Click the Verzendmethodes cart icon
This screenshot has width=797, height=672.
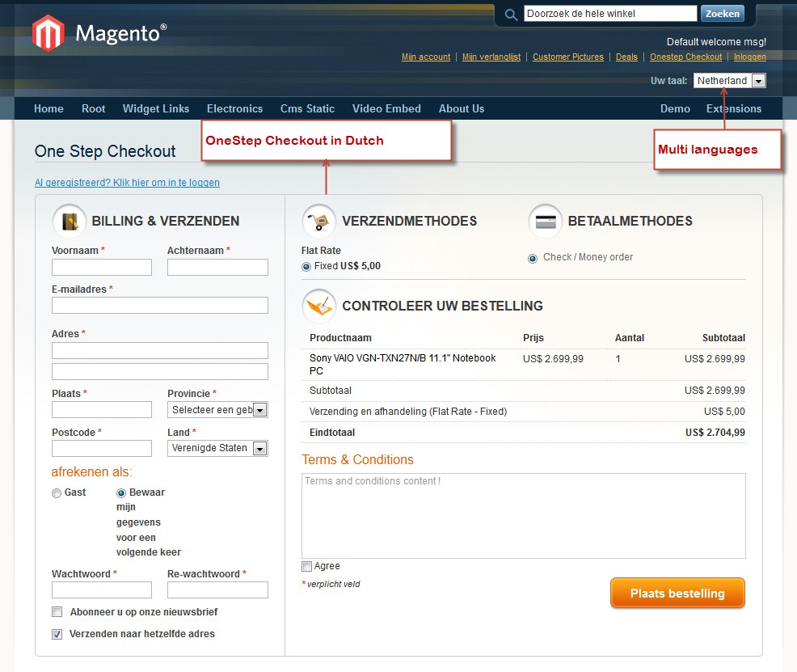[319, 221]
